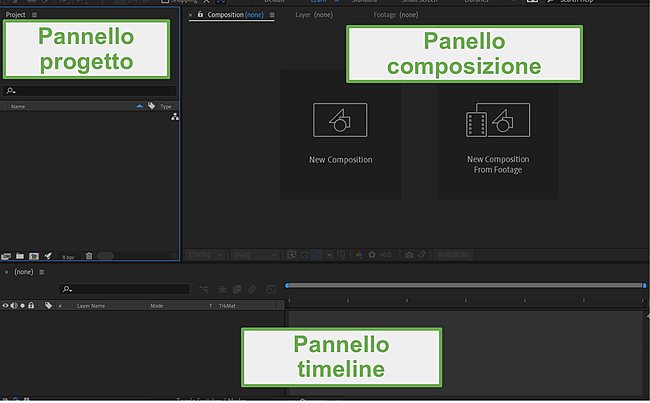The image size is (650, 403).
Task: Click the 0:00:00:00 preview time
Action: click(453, 255)
